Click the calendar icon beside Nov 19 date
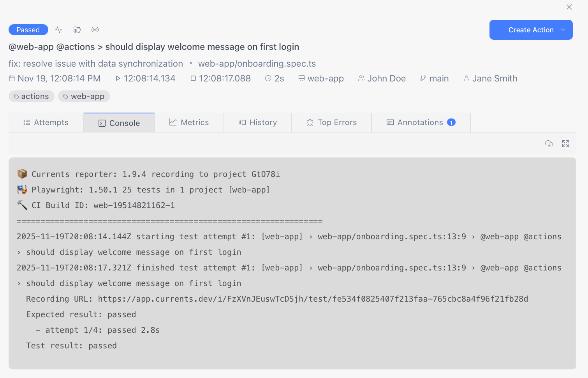588x378 pixels. point(12,78)
